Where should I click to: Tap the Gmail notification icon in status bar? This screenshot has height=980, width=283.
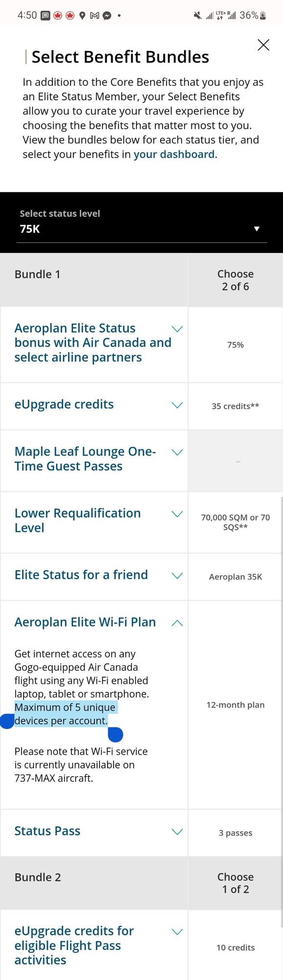94,16
